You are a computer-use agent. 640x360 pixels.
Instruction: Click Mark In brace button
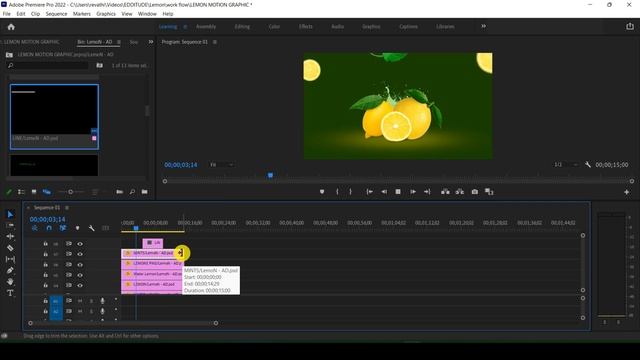click(337, 192)
